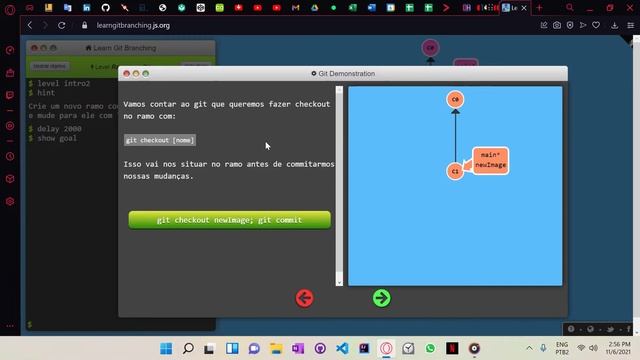The image size is (640, 360).
Task: Add page to bookmarks heart icon
Action: pos(596,25)
